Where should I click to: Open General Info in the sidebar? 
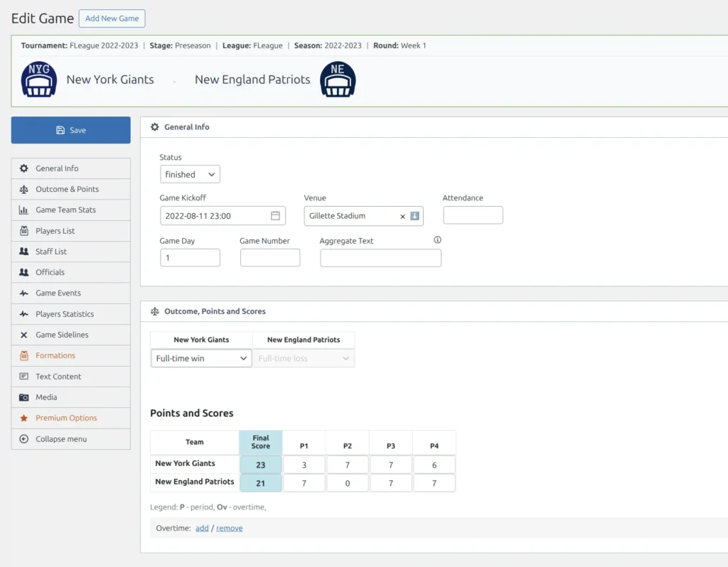point(70,168)
